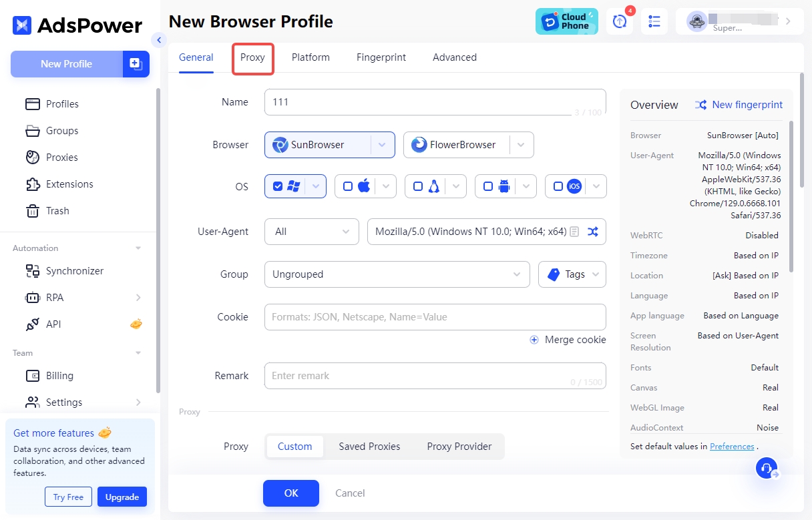Click the Remark input field
Viewport: 812px width, 520px height.
[x=435, y=376]
